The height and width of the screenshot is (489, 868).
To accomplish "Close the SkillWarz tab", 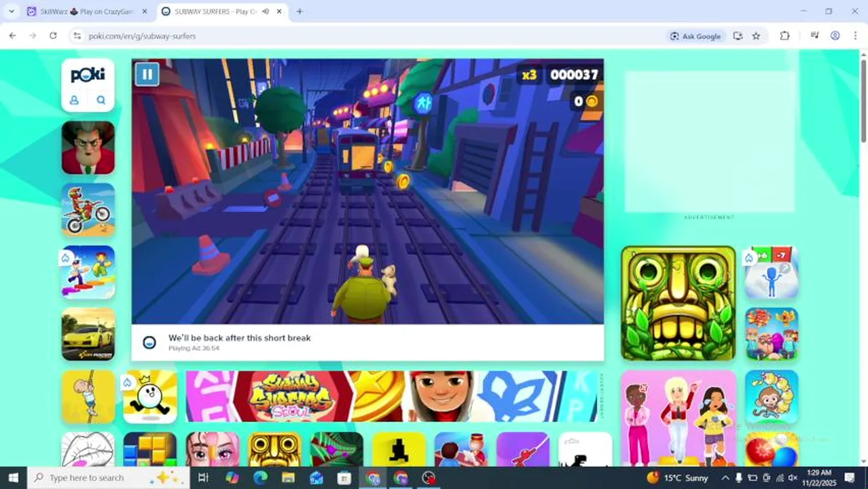I will click(144, 12).
